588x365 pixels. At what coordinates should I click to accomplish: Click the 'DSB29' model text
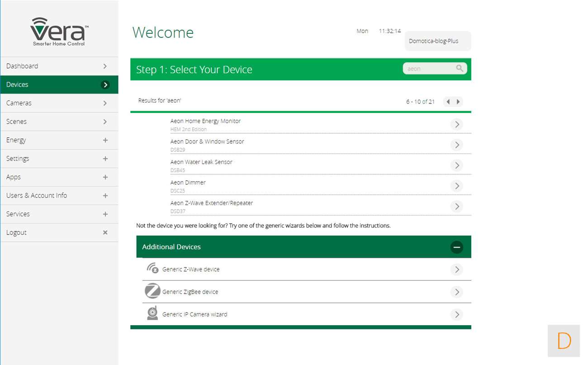click(x=178, y=150)
